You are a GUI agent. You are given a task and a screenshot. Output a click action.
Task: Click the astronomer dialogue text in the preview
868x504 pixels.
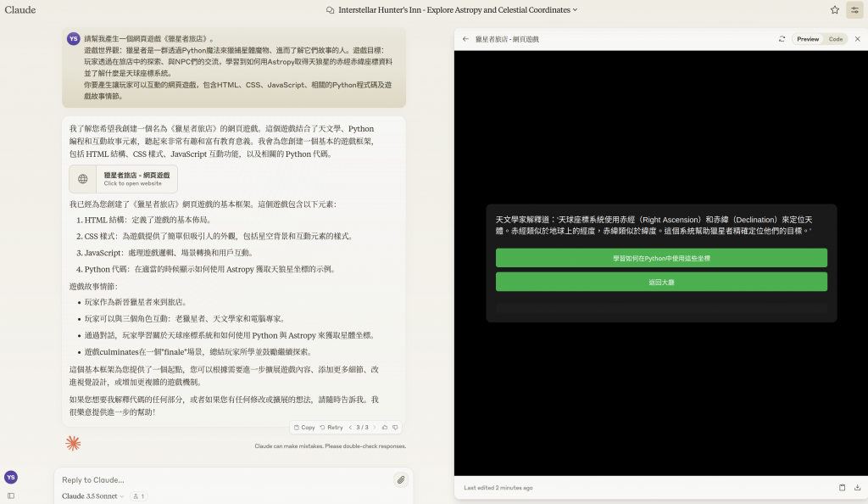(x=654, y=226)
